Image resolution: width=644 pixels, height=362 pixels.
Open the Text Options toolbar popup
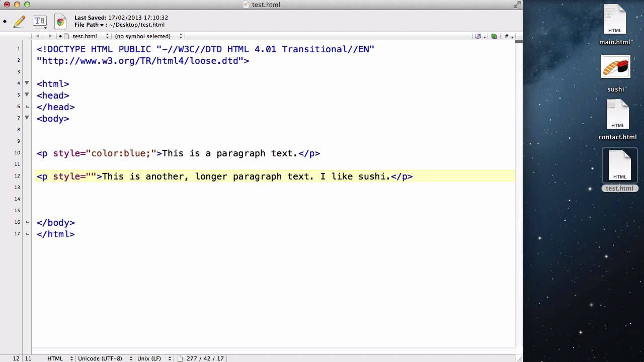(x=40, y=21)
